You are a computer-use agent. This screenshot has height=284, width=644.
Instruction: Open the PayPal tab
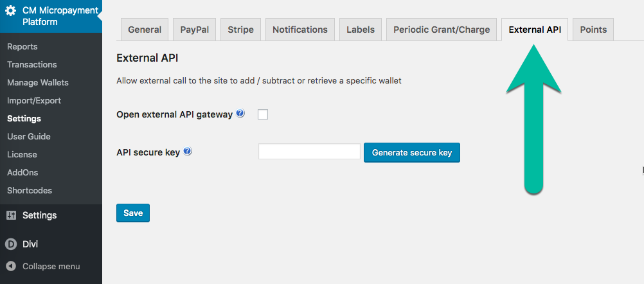coord(194,30)
